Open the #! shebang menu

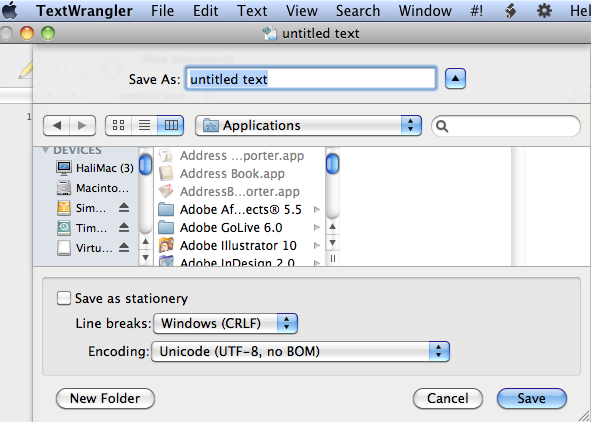476,11
